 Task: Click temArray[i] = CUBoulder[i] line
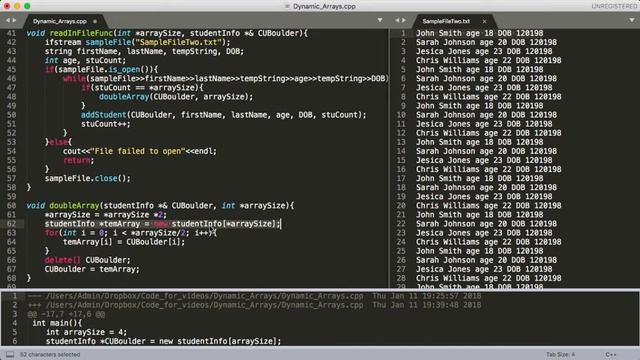click(124, 242)
